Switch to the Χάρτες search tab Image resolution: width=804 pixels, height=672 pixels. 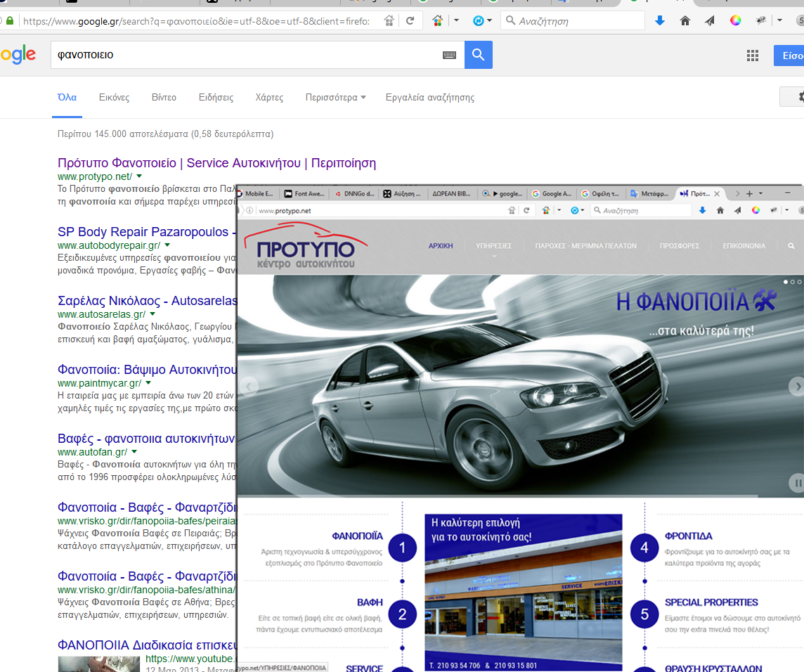pyautogui.click(x=269, y=98)
